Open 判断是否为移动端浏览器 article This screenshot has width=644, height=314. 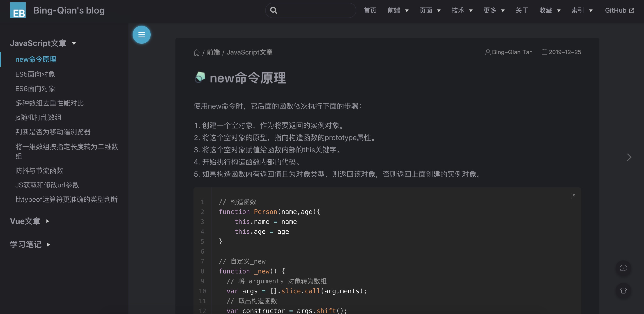53,132
